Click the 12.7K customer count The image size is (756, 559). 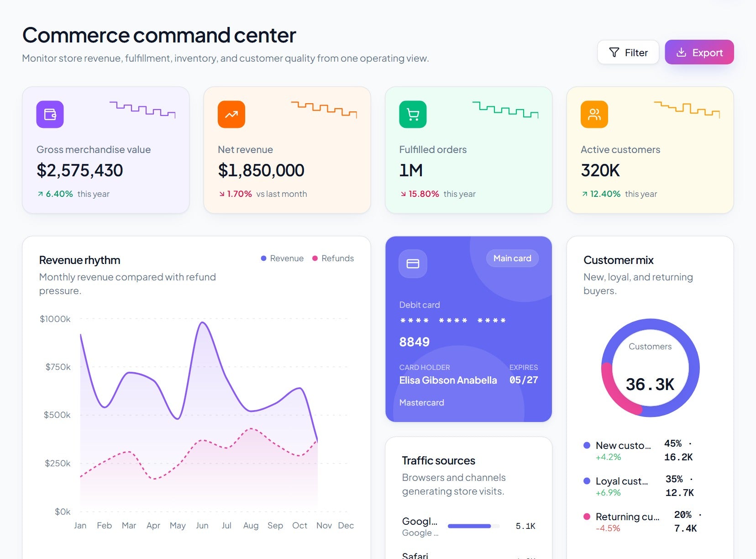pos(680,493)
